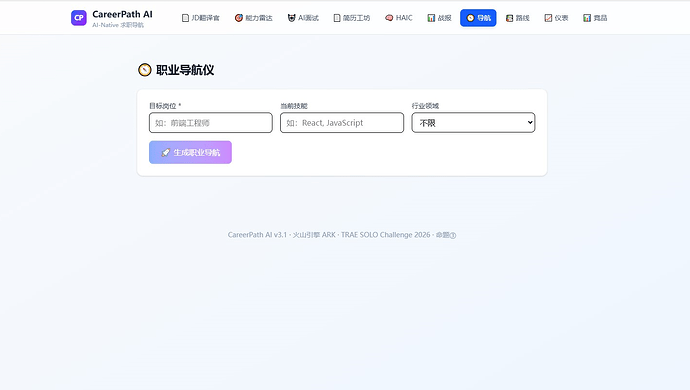Open the 仪表 tab
The width and height of the screenshot is (690, 390).
click(556, 18)
